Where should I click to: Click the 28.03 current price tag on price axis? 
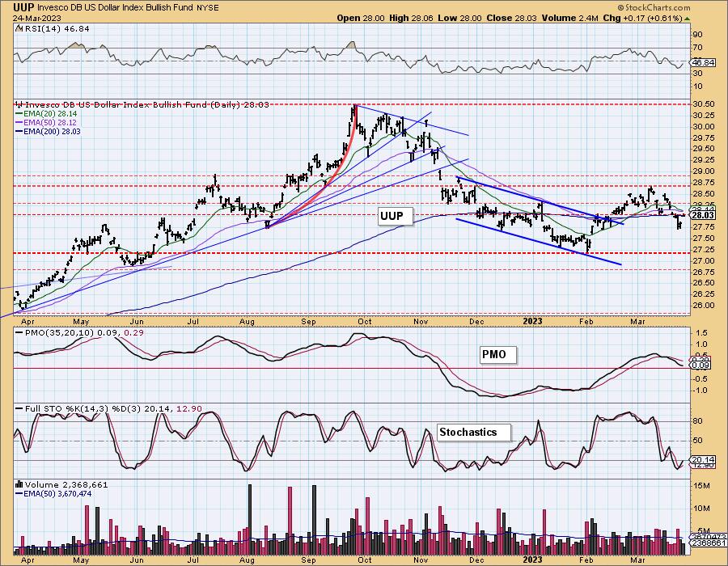tap(702, 215)
